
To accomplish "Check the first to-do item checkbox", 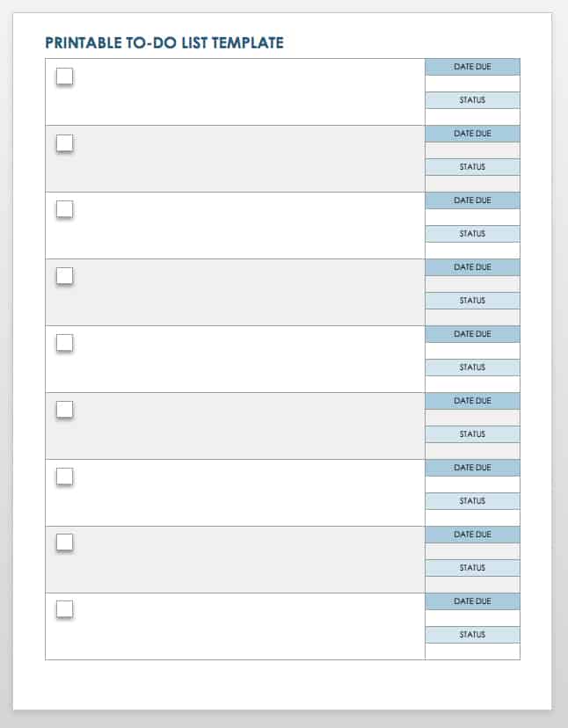I will [x=64, y=76].
